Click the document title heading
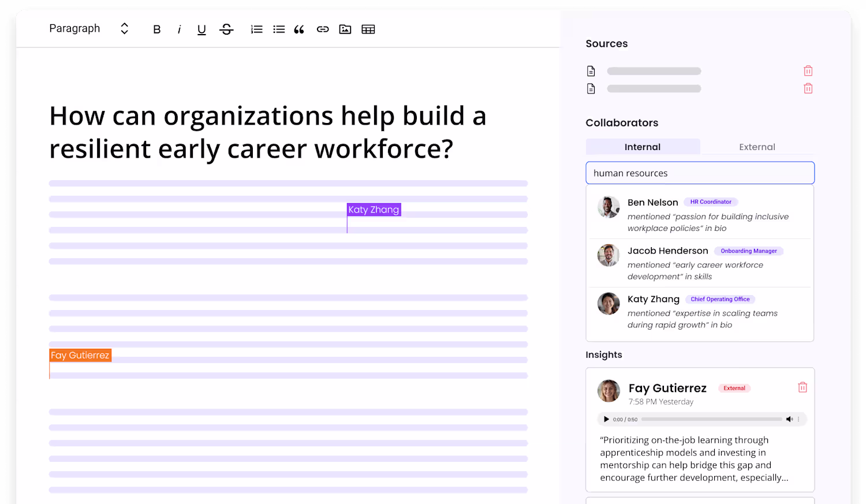Viewport: 866px width, 504px height. tap(268, 132)
